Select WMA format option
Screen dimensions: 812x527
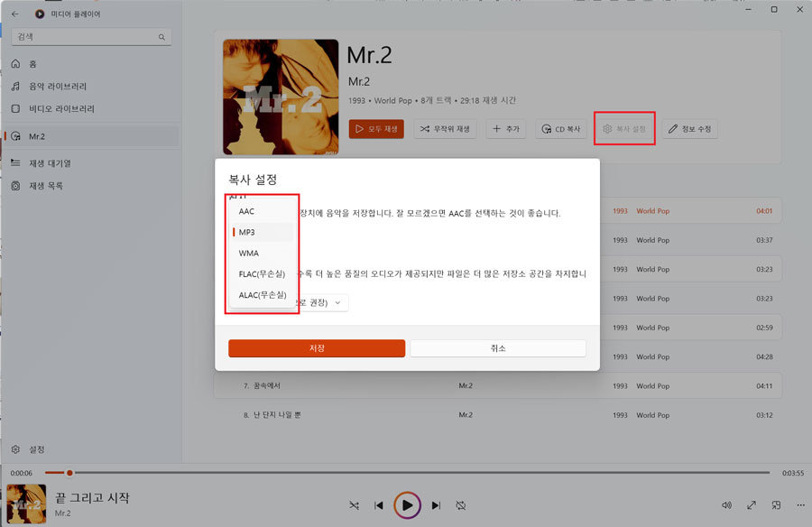(x=249, y=254)
